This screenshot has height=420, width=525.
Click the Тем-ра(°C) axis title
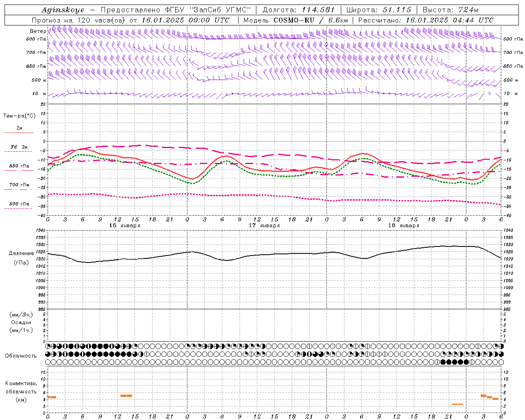click(19, 116)
